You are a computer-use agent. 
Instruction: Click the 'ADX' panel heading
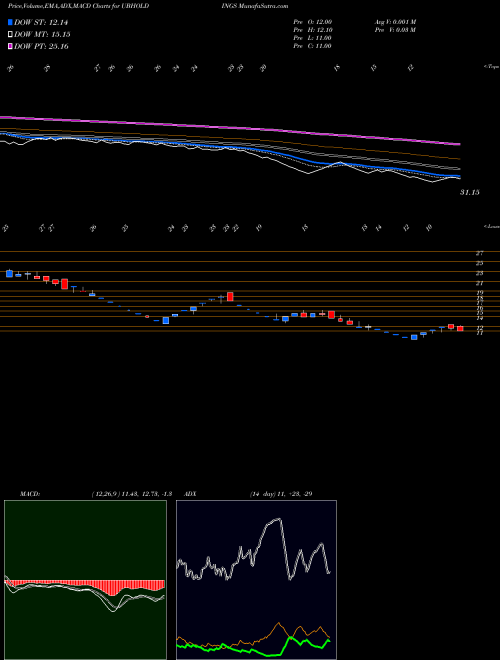click(191, 494)
